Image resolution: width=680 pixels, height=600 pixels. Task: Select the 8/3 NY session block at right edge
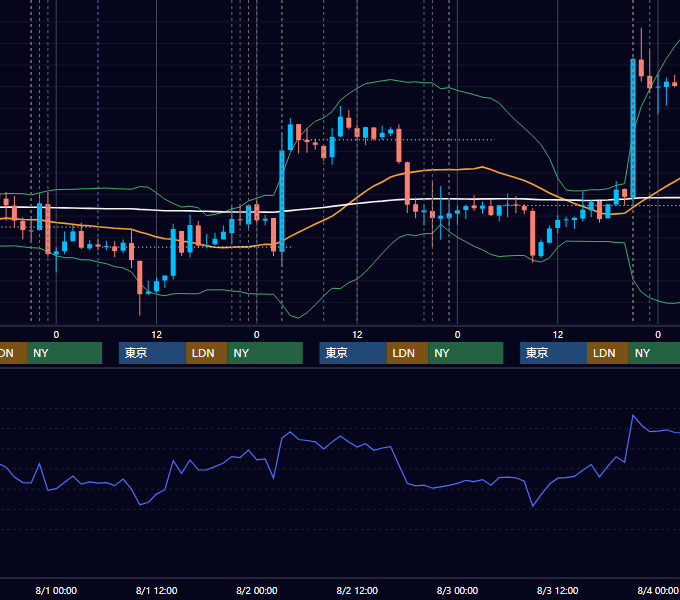click(x=654, y=353)
